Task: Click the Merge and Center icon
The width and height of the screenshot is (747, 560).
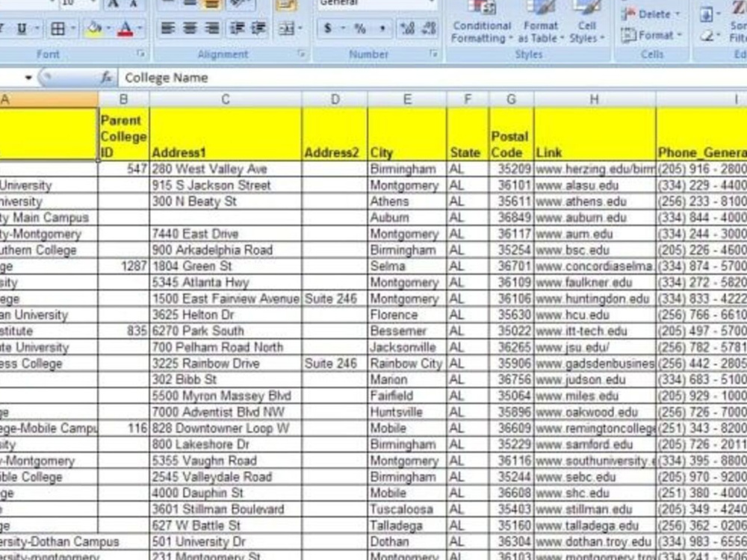Action: pos(286,29)
